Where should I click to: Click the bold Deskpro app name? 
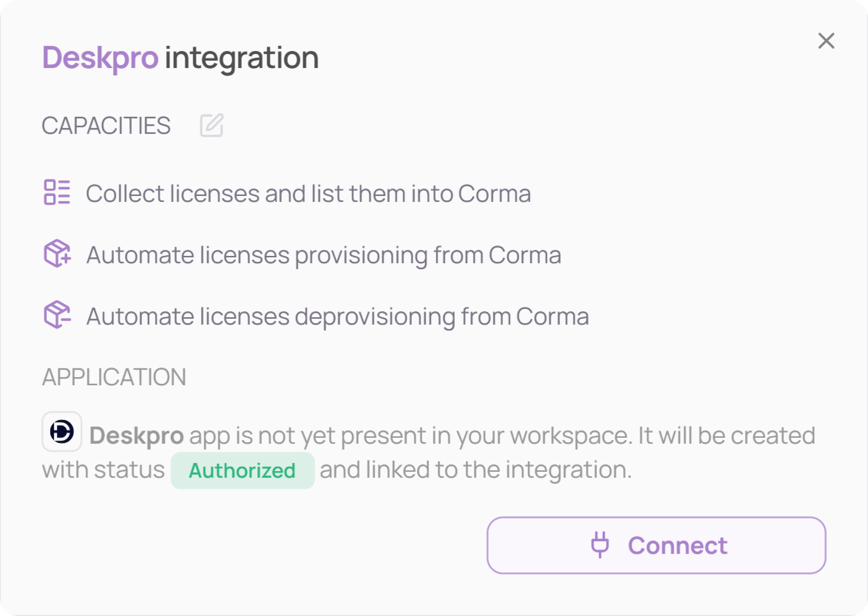(x=136, y=436)
